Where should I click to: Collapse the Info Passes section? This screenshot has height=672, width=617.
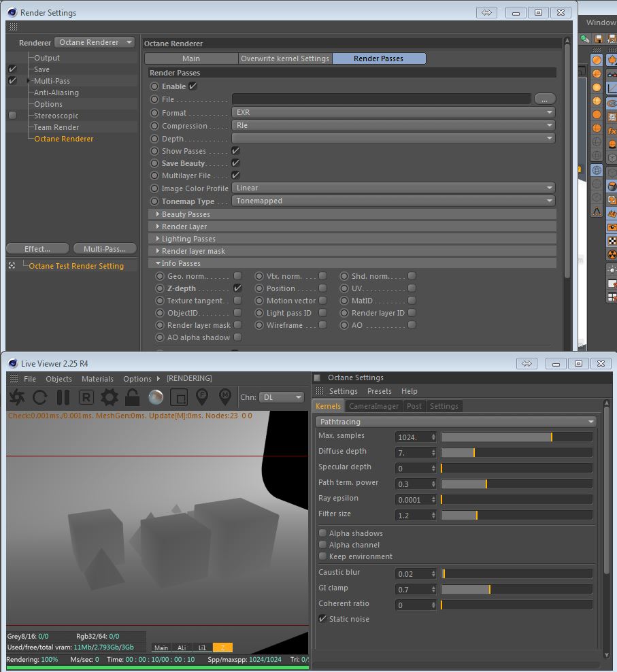click(352, 263)
